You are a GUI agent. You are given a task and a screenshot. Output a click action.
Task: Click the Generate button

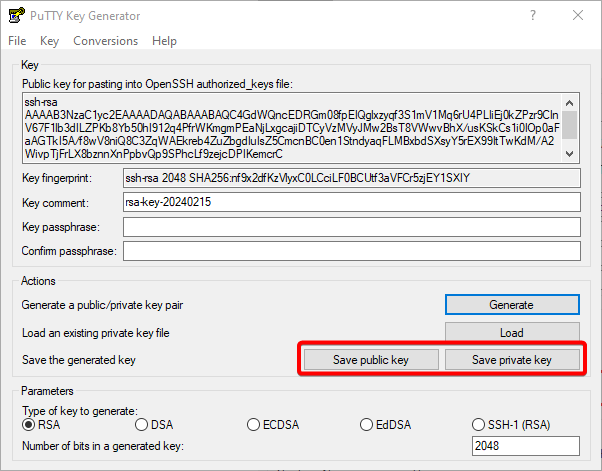512,305
